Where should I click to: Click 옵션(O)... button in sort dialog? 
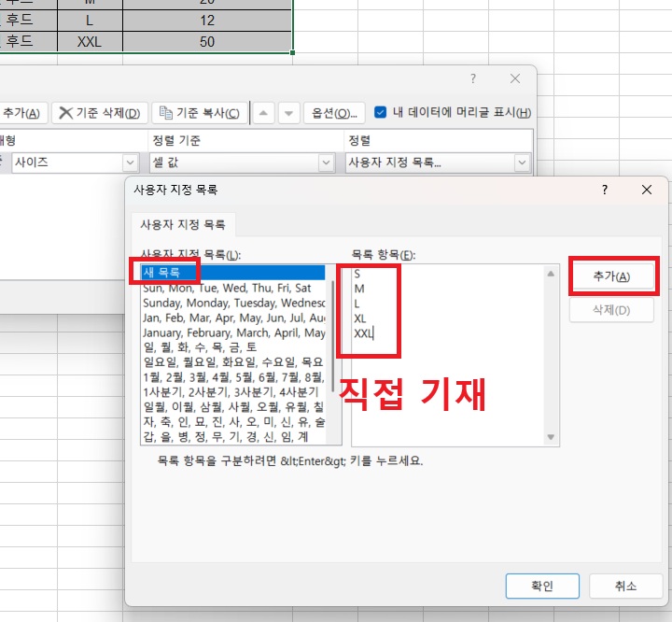click(x=334, y=113)
